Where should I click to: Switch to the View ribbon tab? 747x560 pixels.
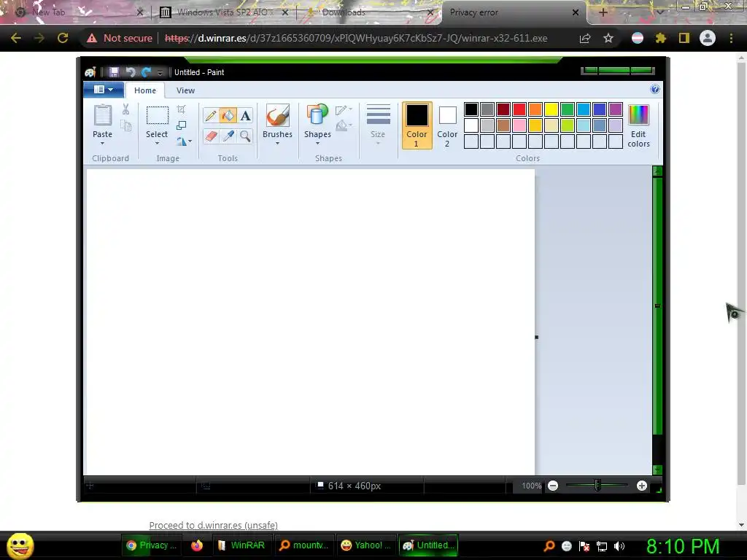(185, 90)
